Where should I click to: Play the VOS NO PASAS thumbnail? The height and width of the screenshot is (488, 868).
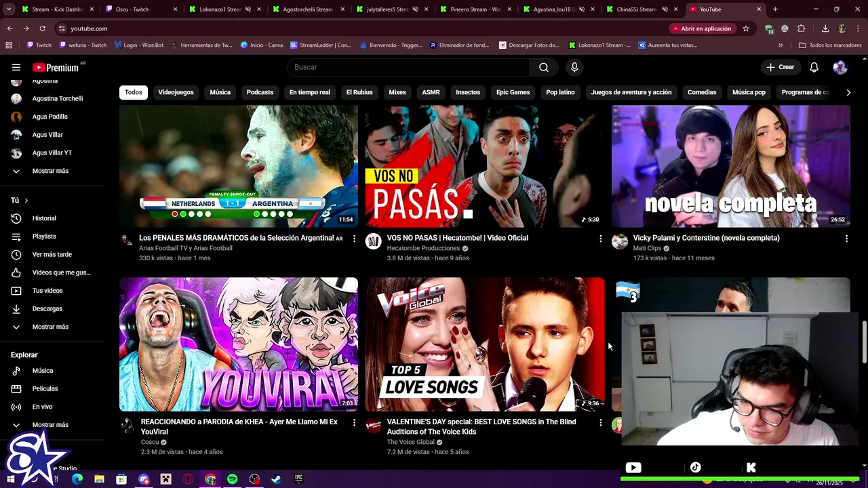tap(485, 166)
